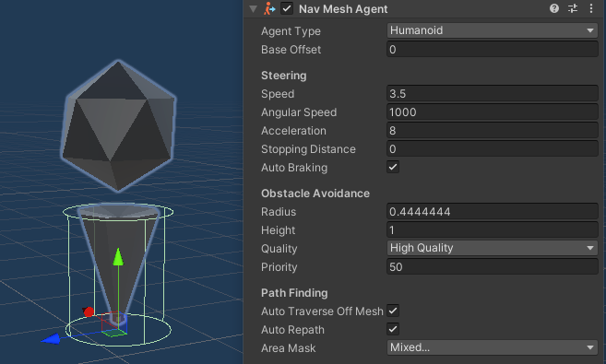This screenshot has height=364, width=606.
Task: Open the component help reference icon
Action: point(554,8)
